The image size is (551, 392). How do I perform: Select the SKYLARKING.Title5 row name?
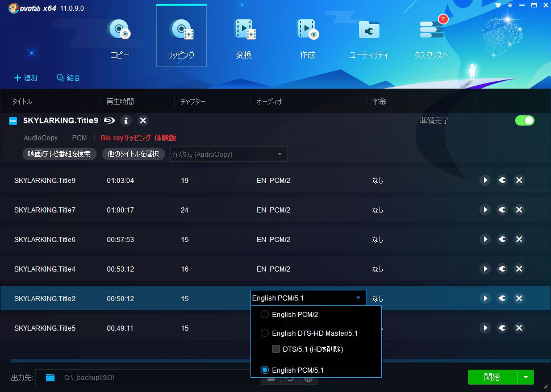(45, 328)
